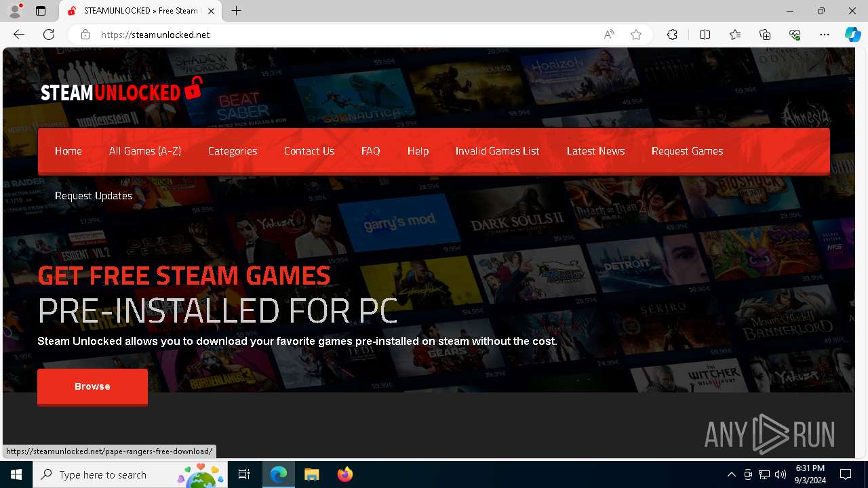This screenshot has height=488, width=868.
Task: Open Extensions puzzle icon
Action: 672,35
